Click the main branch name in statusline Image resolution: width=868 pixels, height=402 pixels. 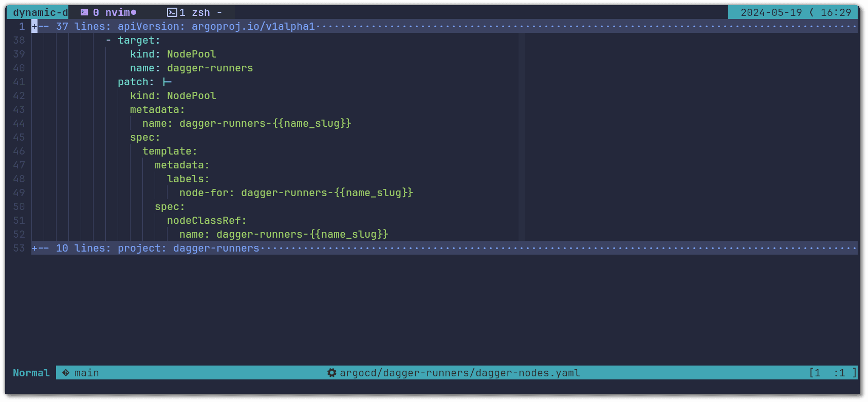86,373
